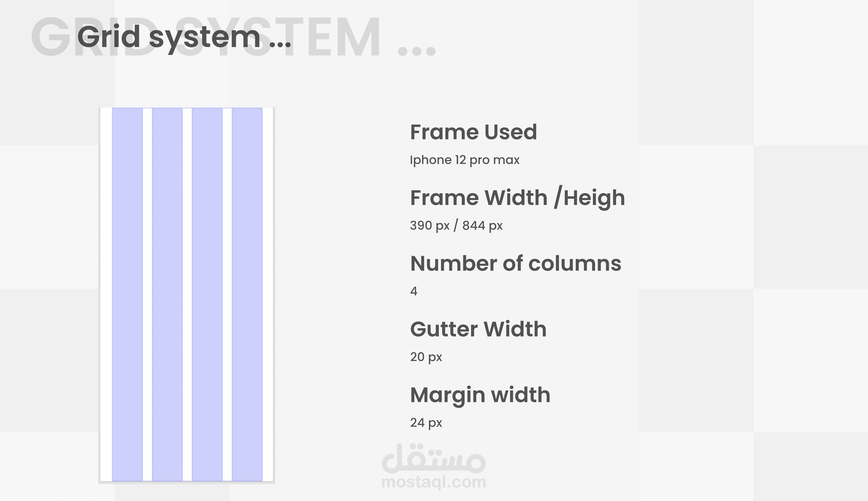Screen dimensions: 868x501
Task: Click the gutter between second and third columns
Action: pyautogui.click(x=187, y=294)
